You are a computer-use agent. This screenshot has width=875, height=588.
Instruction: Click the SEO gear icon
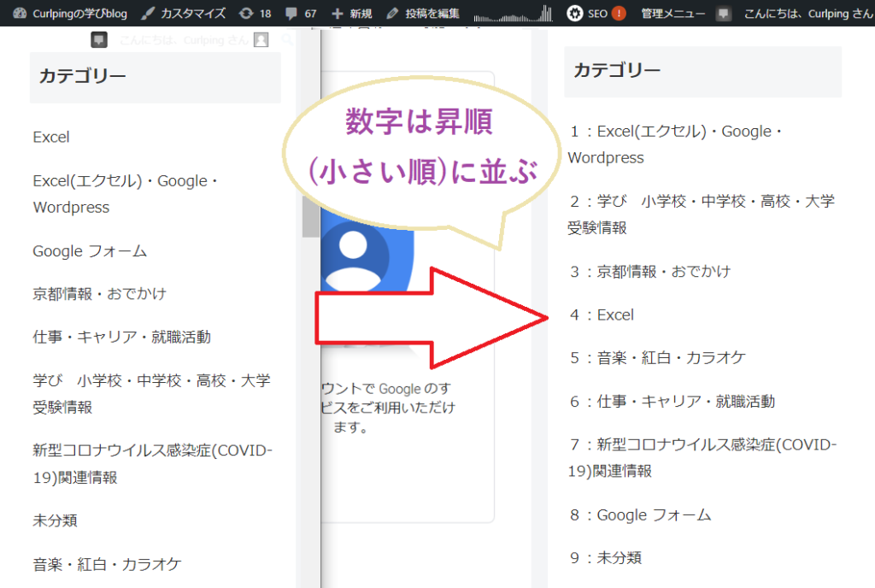pyautogui.click(x=575, y=13)
